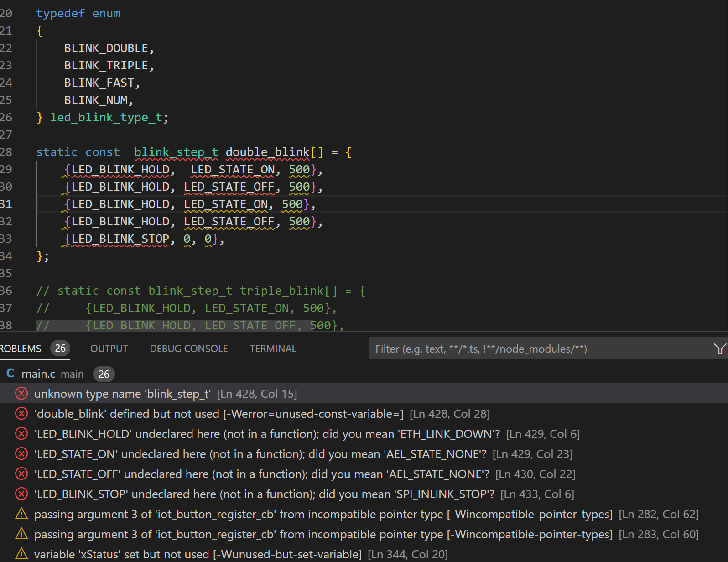Click the 26 count badge beside main.c
Viewport: 728px width, 562px height.
point(104,374)
